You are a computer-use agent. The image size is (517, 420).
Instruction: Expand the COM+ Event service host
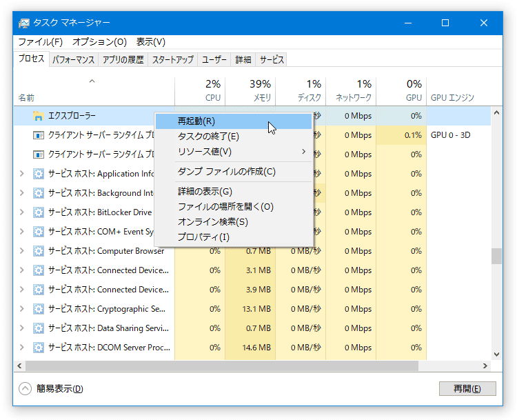[22, 232]
